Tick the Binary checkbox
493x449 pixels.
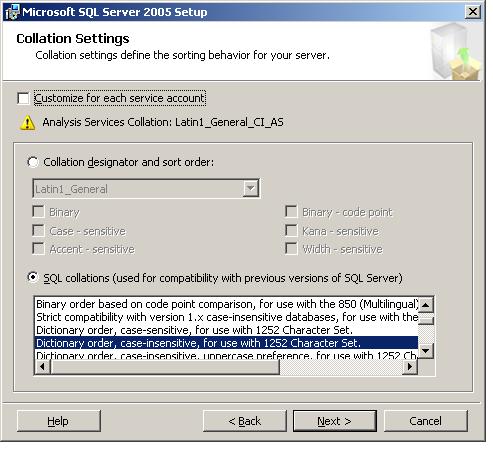38,211
